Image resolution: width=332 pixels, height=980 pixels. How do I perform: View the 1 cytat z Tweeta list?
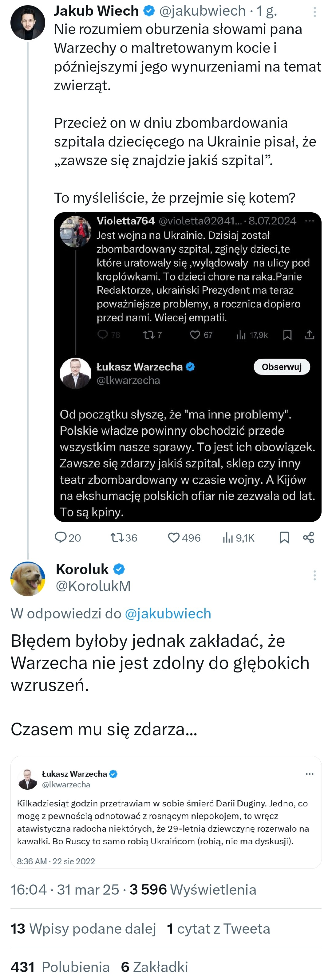pos(219,928)
